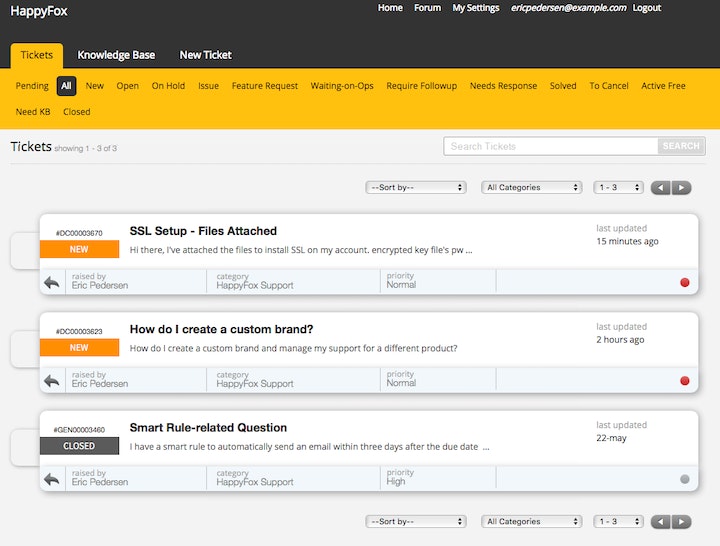This screenshot has height=546, width=720.
Task: Filter tickets by New status
Action: (x=95, y=86)
